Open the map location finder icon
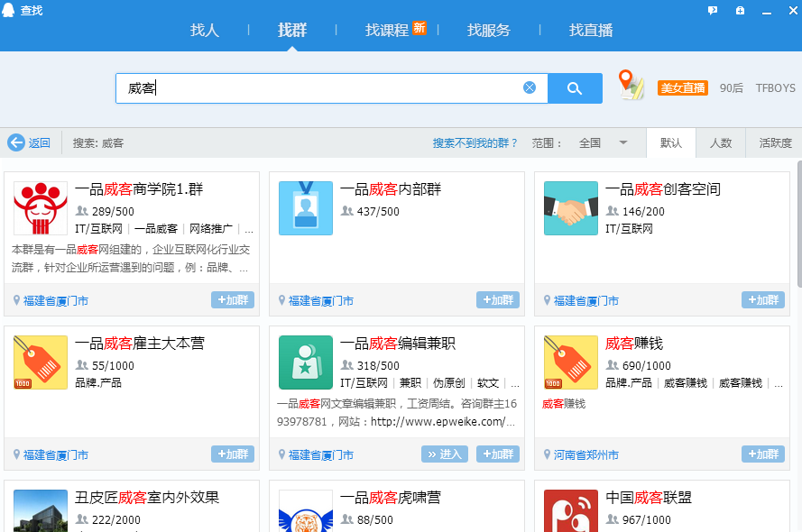This screenshot has width=802, height=532. (630, 86)
